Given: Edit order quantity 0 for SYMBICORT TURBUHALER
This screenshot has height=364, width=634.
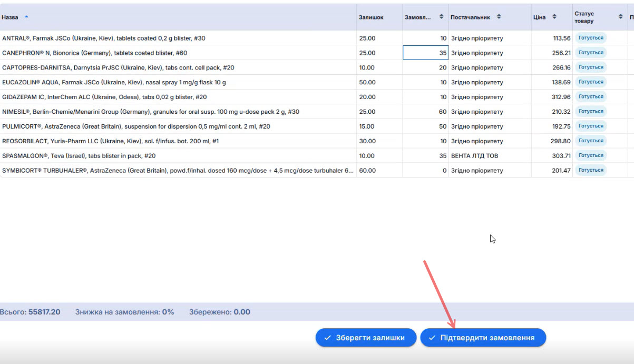Looking at the screenshot, I should [x=425, y=171].
